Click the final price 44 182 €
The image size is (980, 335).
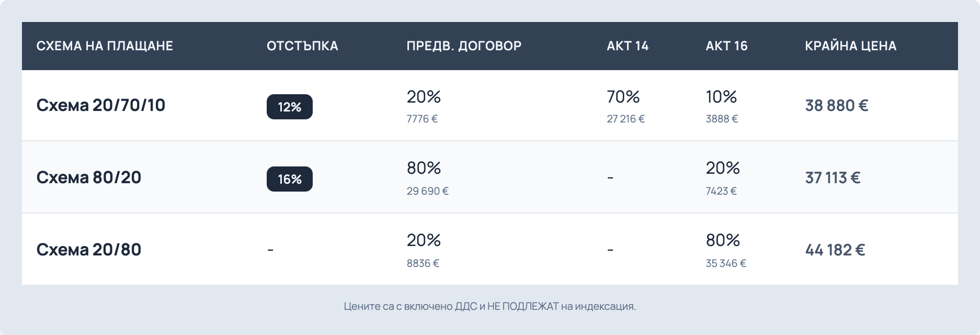835,250
